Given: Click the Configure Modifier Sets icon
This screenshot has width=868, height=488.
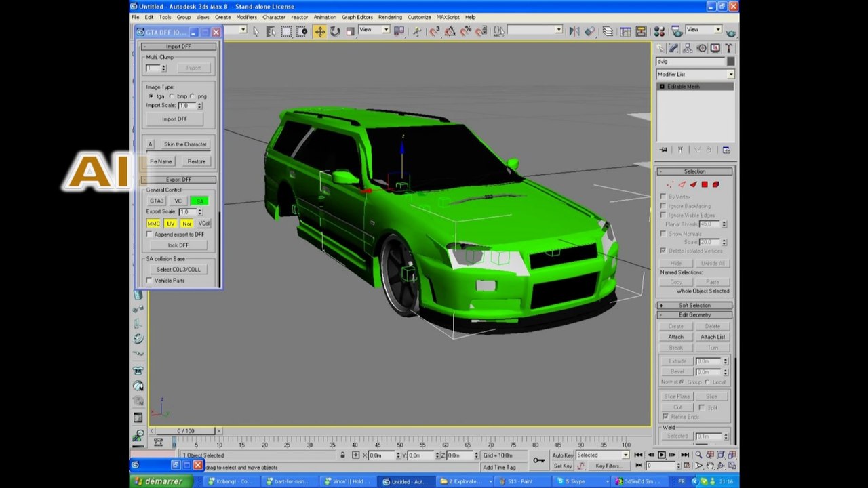Looking at the screenshot, I should point(726,150).
